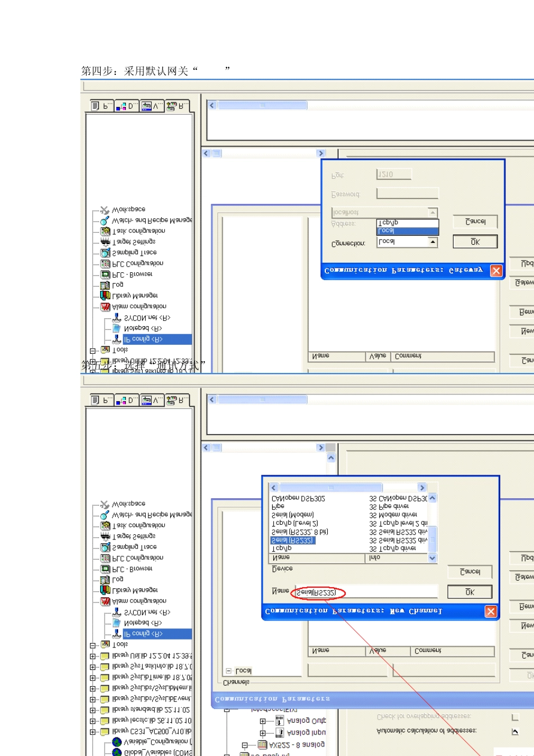Click Variable_Configuration globe icon
The height and width of the screenshot is (756, 534).
117,742
